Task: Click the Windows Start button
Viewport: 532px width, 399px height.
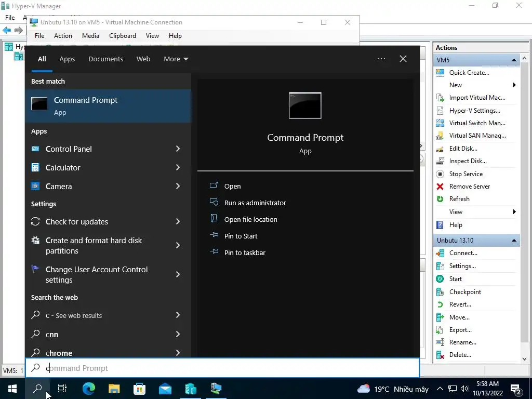Action: [12, 389]
